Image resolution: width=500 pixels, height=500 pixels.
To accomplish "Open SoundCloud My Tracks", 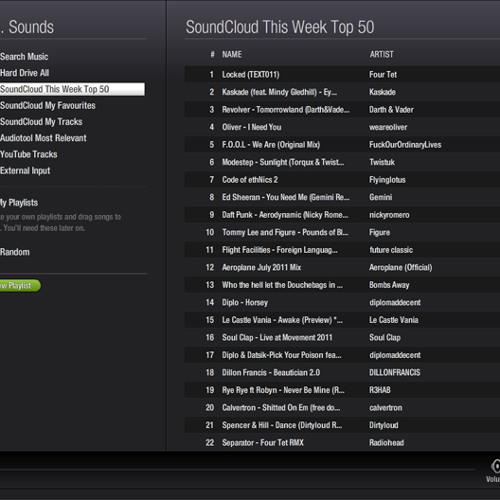I will 41,122.
